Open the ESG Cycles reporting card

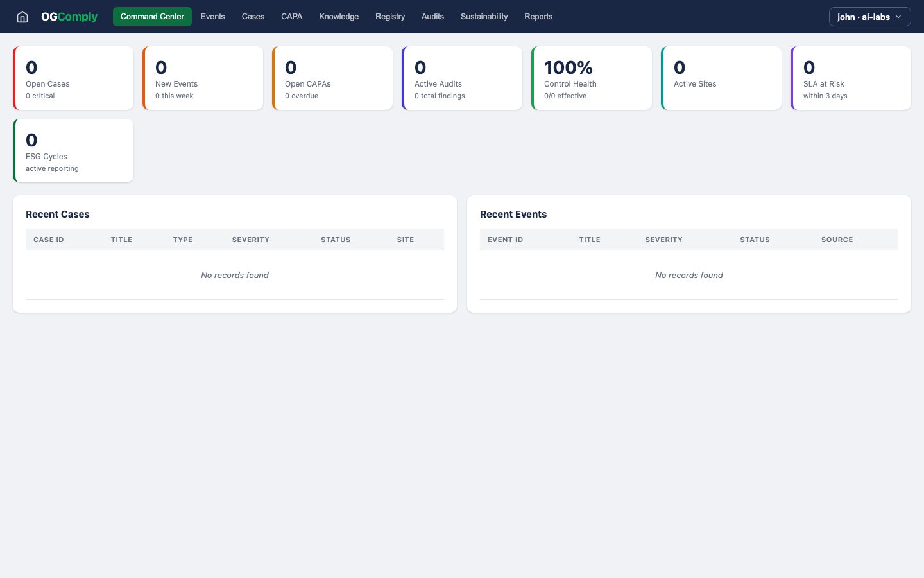[x=73, y=150]
